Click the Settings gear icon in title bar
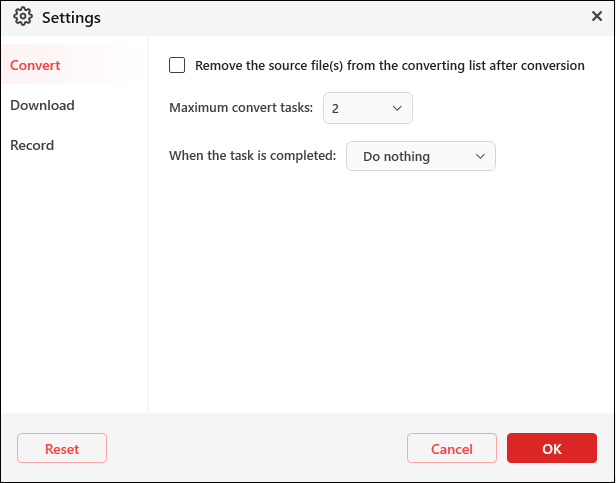Screen dimensions: 616x483 click(x=22, y=17)
